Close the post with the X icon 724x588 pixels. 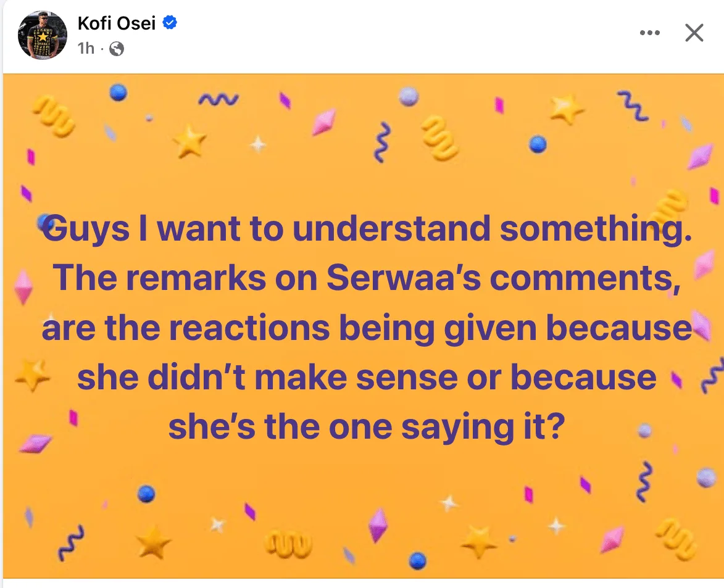694,33
